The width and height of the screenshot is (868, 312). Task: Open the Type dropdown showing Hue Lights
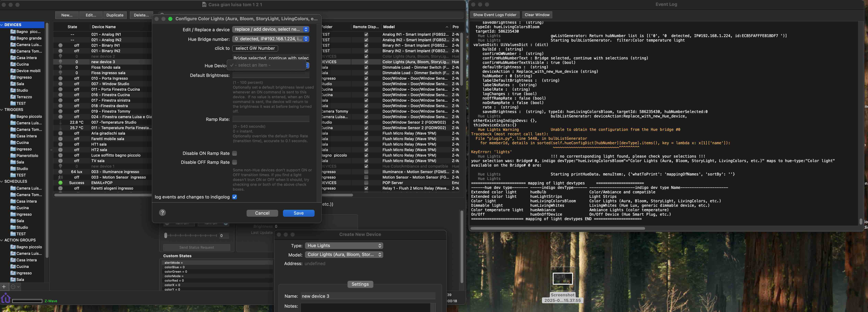click(x=344, y=246)
